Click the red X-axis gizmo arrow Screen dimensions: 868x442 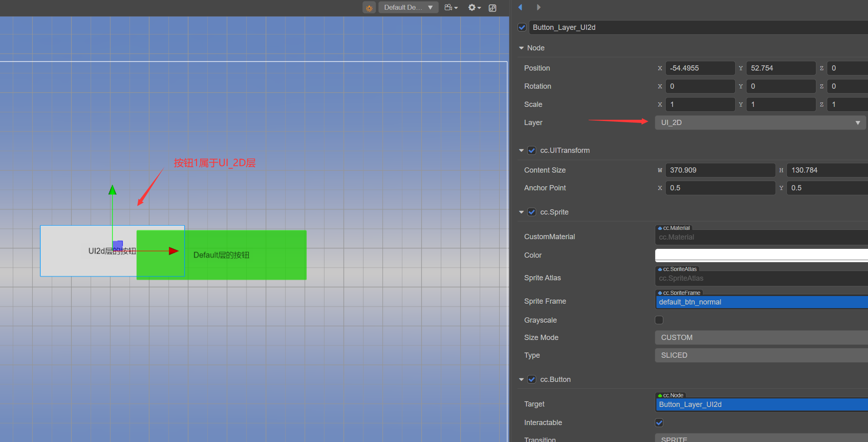click(173, 251)
